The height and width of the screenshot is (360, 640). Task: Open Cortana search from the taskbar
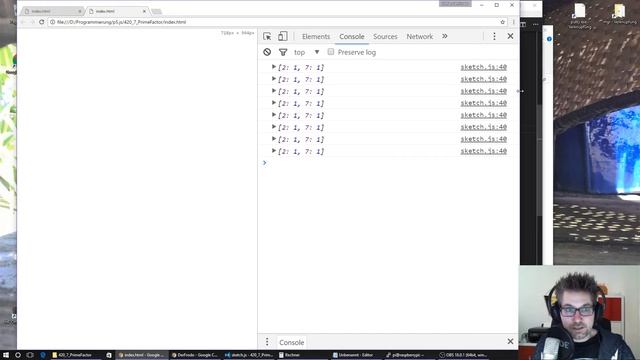18,355
